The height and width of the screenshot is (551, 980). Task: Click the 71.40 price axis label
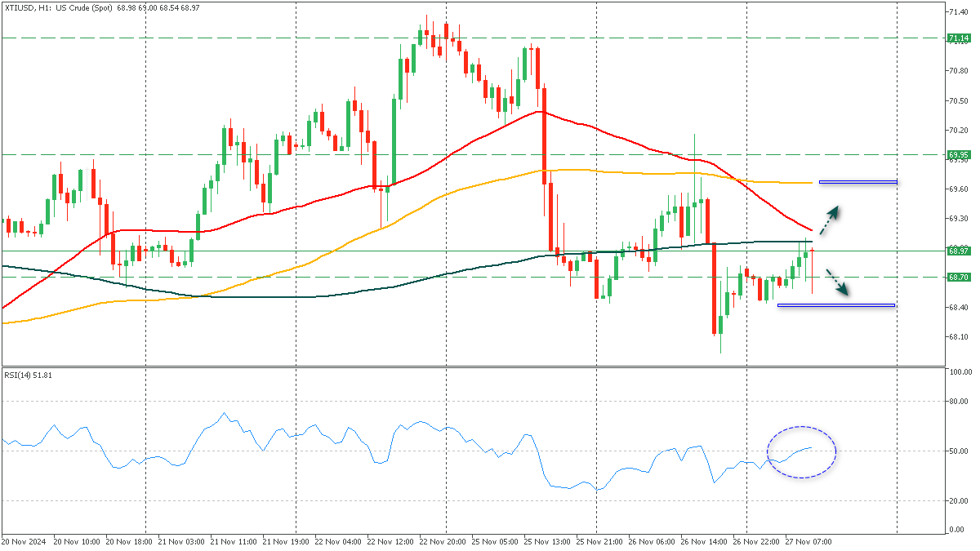click(959, 11)
